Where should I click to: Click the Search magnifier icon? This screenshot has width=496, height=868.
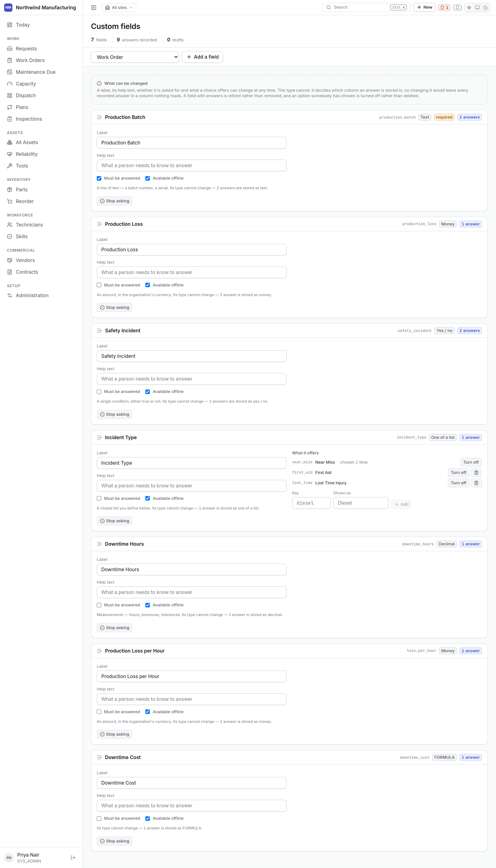click(328, 7)
